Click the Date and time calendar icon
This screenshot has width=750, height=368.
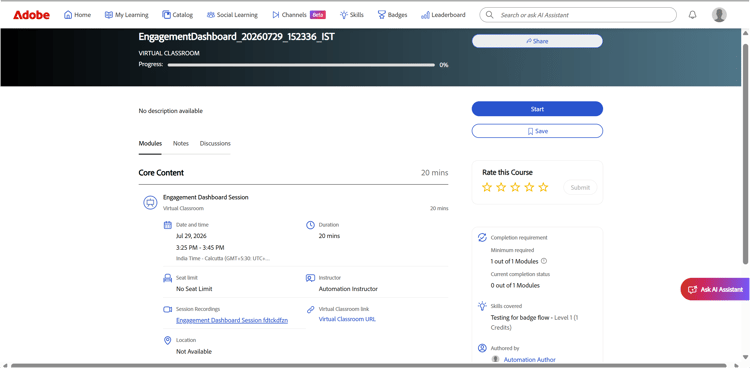tap(167, 224)
